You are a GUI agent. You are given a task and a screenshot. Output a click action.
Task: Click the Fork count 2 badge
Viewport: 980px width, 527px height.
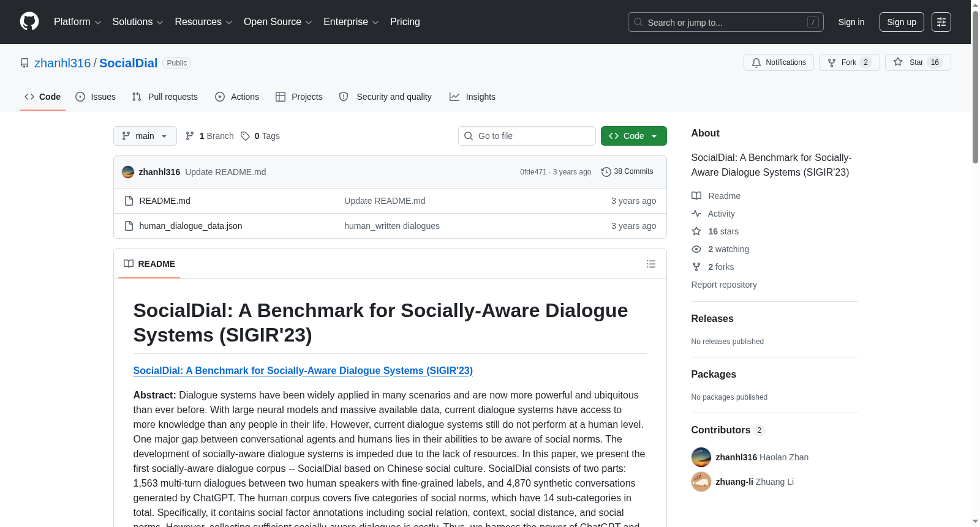[865, 62]
